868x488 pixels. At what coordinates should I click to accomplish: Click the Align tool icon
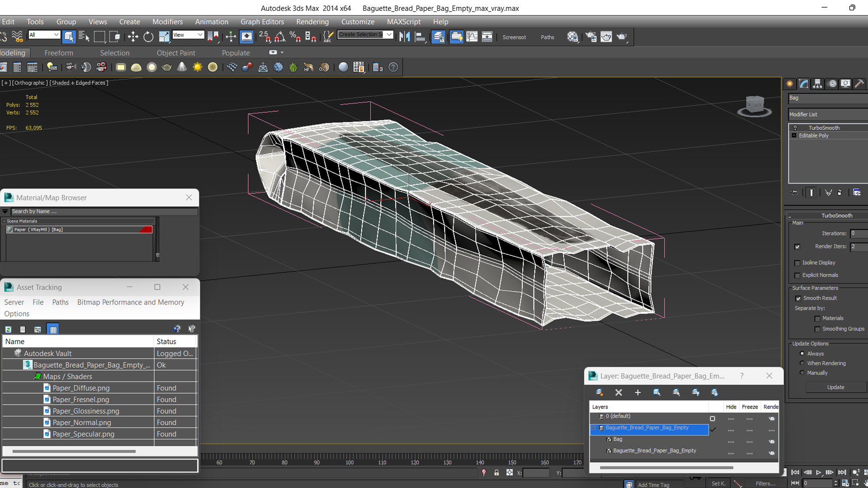tap(420, 37)
